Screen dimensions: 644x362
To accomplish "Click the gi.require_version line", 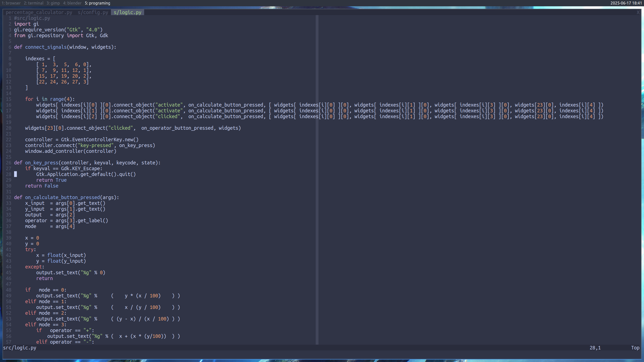I will click(x=58, y=30).
